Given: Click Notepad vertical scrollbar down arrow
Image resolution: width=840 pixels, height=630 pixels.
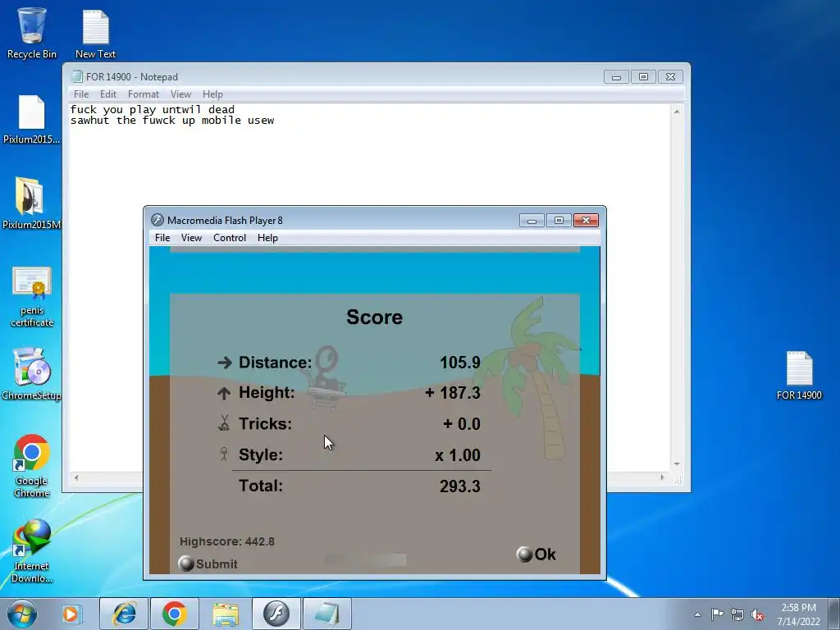Looking at the screenshot, I should click(677, 464).
